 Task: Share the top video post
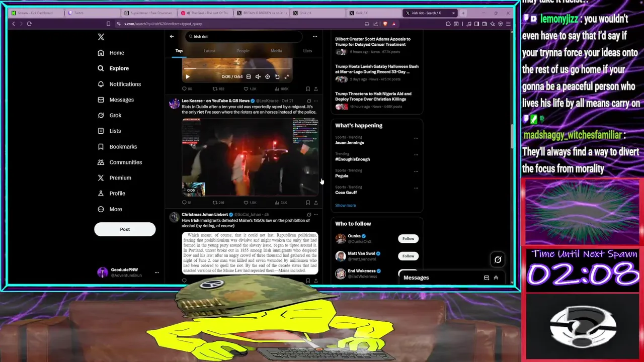pos(316,89)
